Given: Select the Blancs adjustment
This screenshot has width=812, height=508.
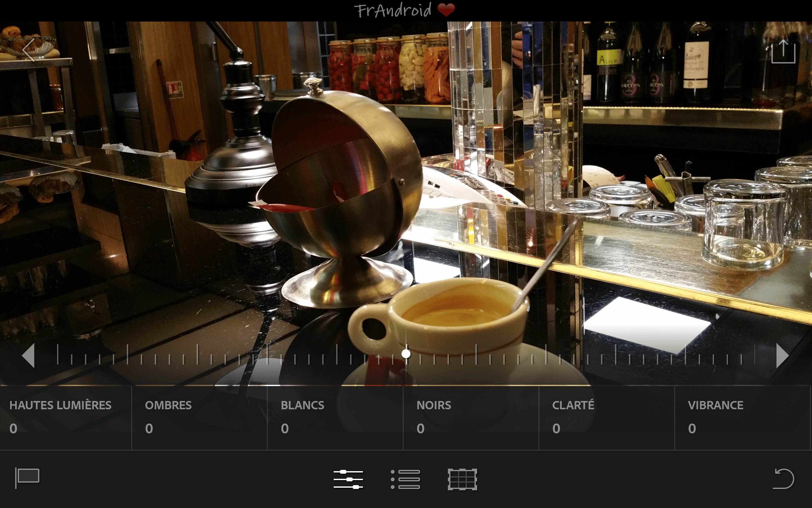Looking at the screenshot, I should pos(335,417).
